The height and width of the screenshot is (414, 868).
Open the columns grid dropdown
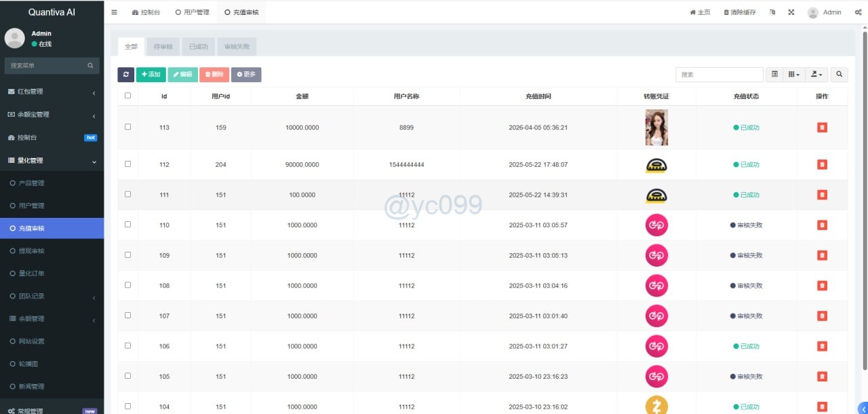[793, 75]
